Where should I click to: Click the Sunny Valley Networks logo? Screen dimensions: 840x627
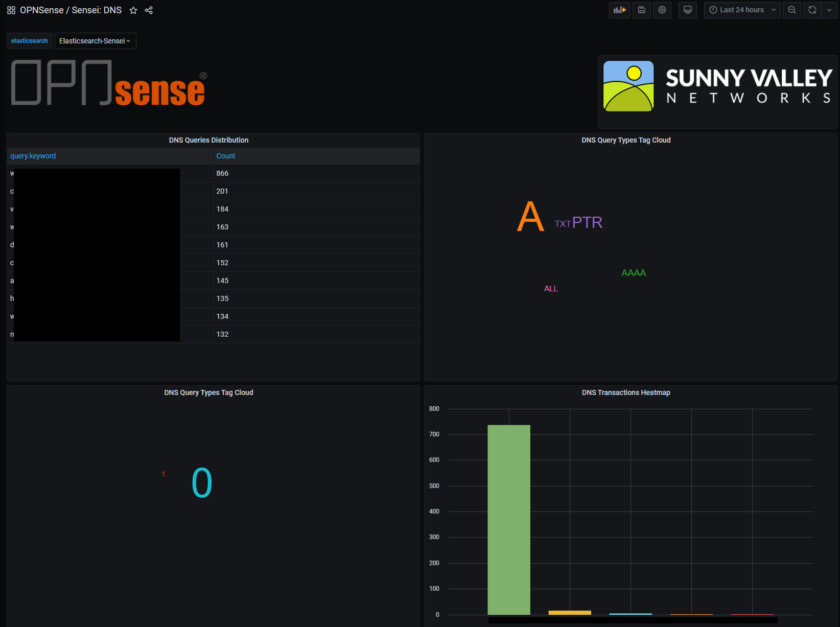(717, 87)
